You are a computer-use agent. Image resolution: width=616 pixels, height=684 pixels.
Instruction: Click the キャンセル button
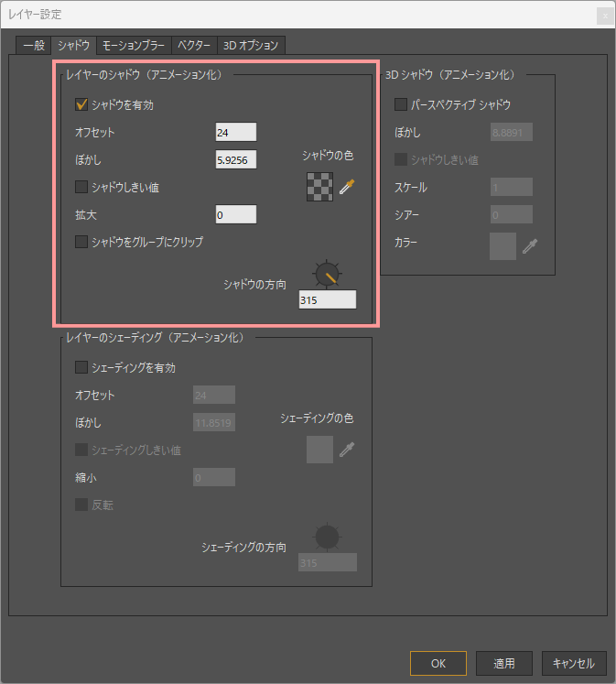[x=574, y=663]
